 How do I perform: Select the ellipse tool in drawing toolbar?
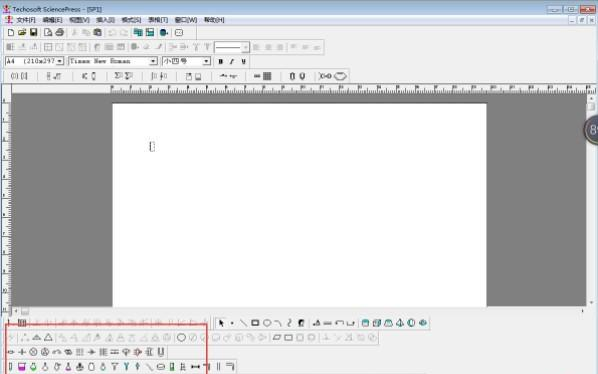tap(267, 323)
